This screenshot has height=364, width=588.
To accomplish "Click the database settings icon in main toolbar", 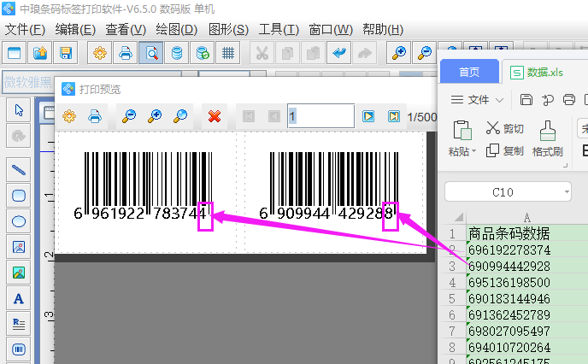I will pyautogui.click(x=176, y=53).
